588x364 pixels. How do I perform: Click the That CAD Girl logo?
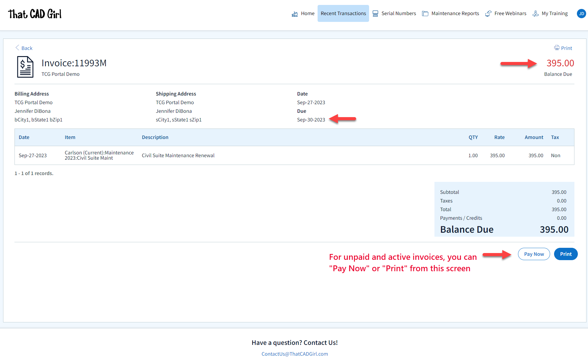pyautogui.click(x=35, y=14)
